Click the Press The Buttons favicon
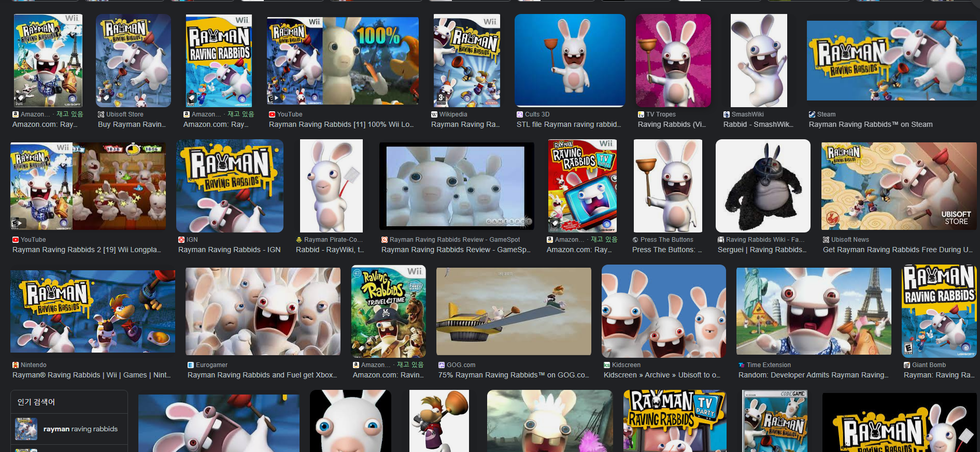 coord(635,240)
